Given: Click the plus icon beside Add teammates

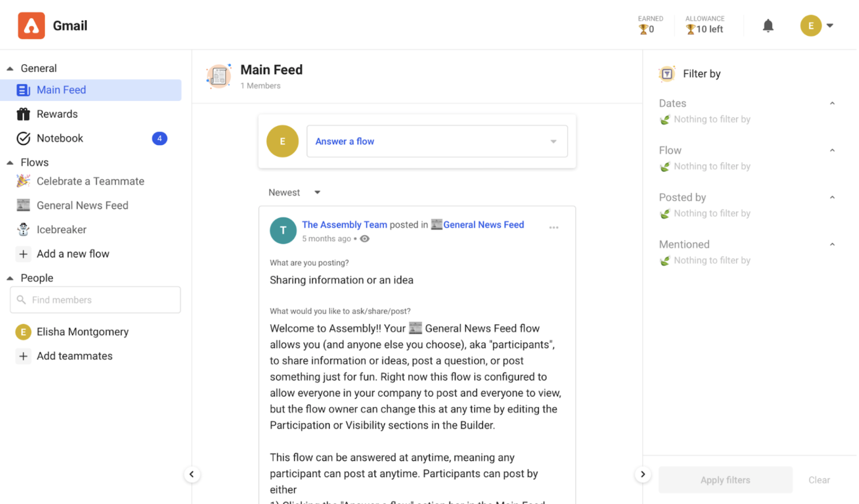Looking at the screenshot, I should click(x=23, y=356).
